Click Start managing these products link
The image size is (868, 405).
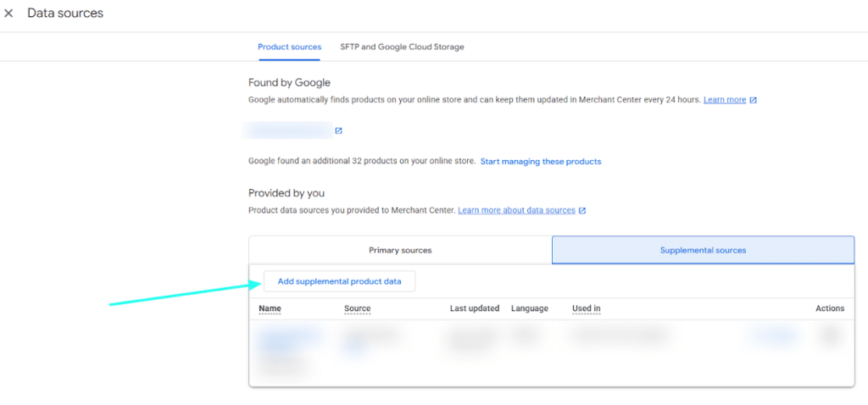(x=541, y=161)
